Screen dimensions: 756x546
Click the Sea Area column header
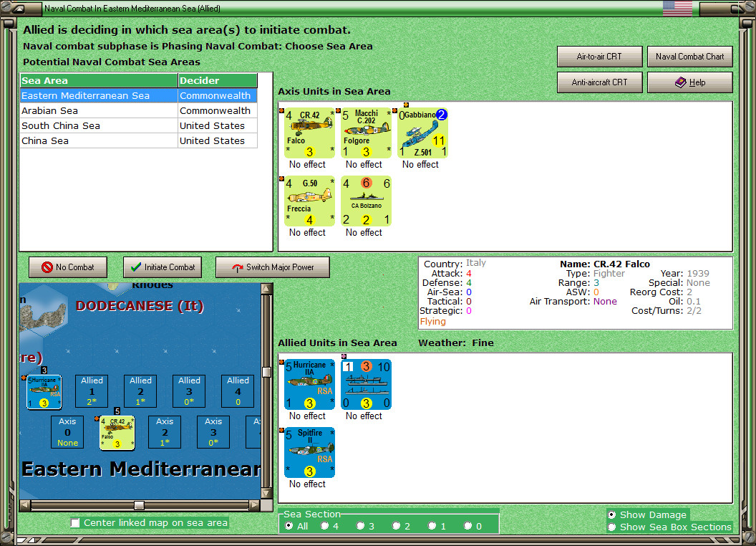pyautogui.click(x=99, y=81)
